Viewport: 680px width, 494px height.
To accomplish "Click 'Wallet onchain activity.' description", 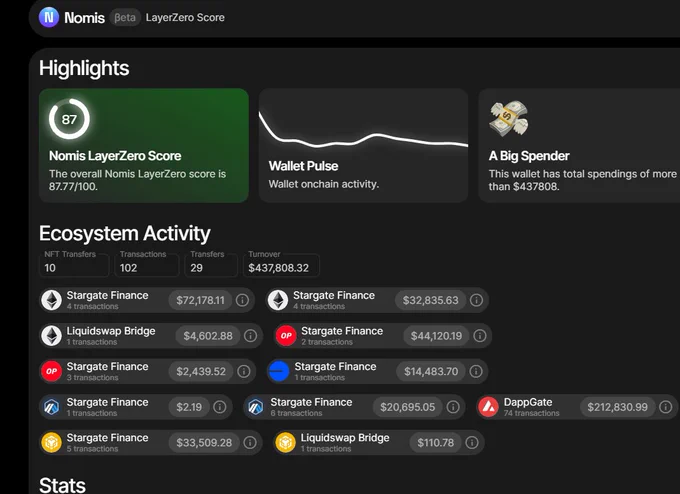I will pyautogui.click(x=324, y=184).
